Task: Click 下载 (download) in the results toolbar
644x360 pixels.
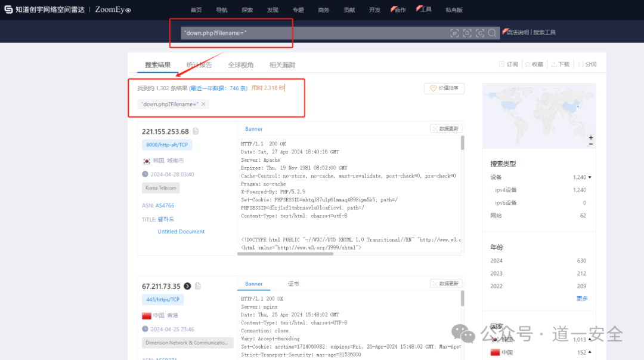Action: click(560, 64)
